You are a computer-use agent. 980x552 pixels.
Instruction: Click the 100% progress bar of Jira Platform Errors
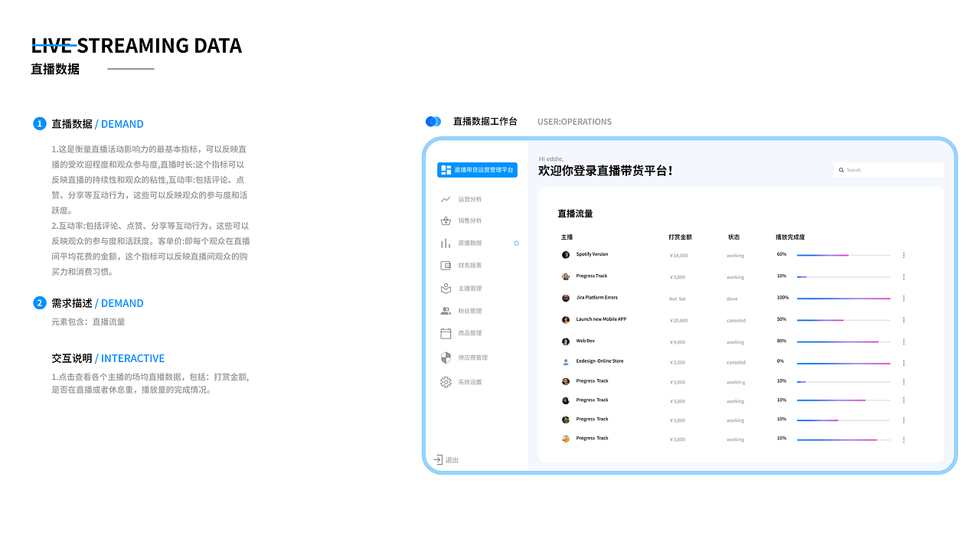(x=842, y=299)
